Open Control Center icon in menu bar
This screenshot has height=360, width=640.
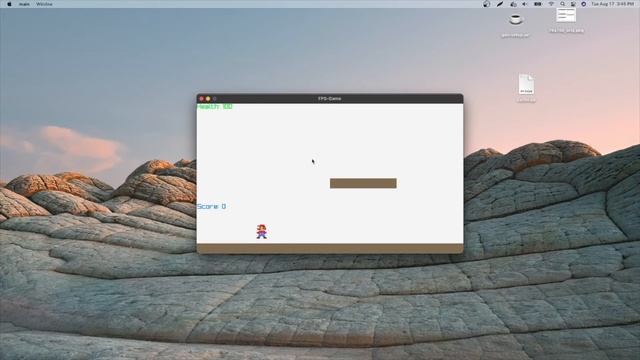point(573,4)
